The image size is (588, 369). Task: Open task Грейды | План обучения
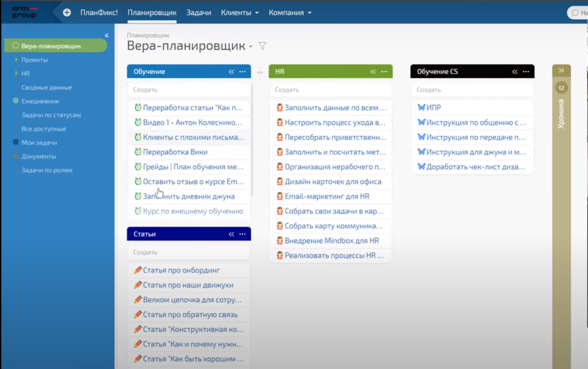[193, 167]
